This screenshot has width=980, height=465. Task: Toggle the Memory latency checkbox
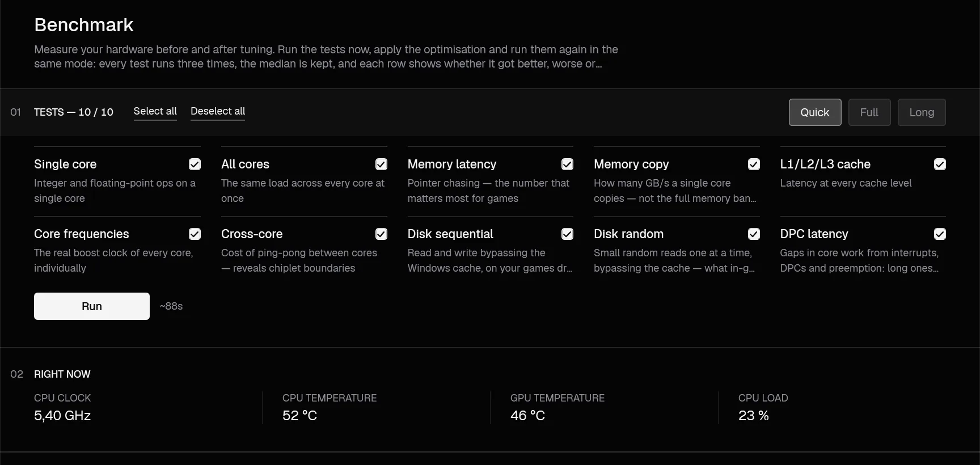pyautogui.click(x=567, y=164)
